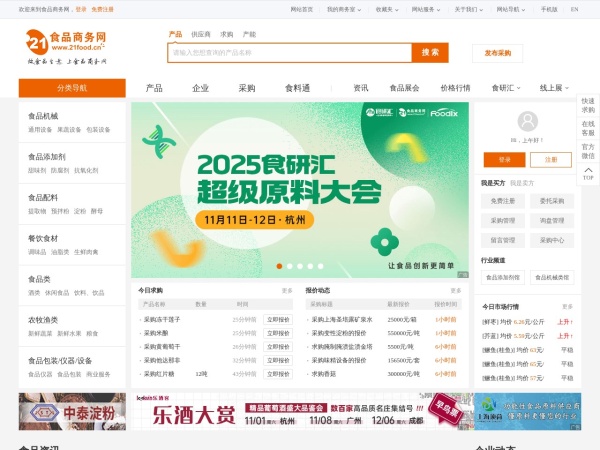Screen dimensions: 600x450
Task: Go to second carousel slide dot
Action: 290,266
